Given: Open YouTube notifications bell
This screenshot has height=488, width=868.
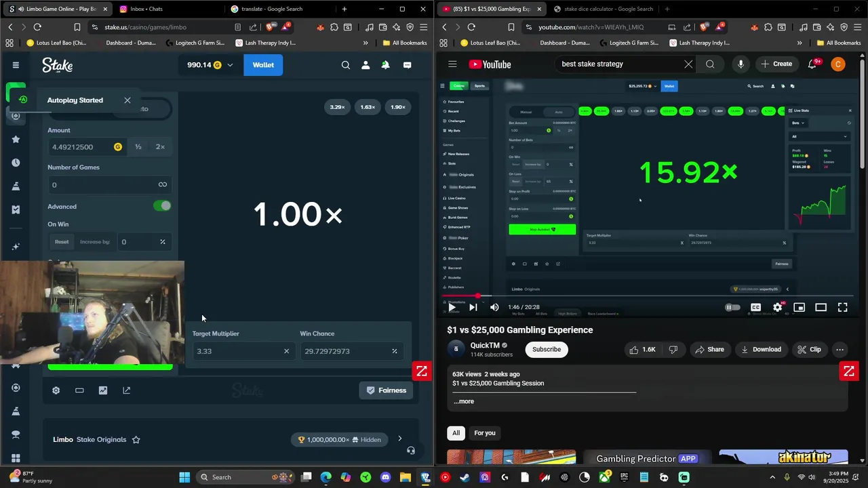Looking at the screenshot, I should [x=812, y=64].
